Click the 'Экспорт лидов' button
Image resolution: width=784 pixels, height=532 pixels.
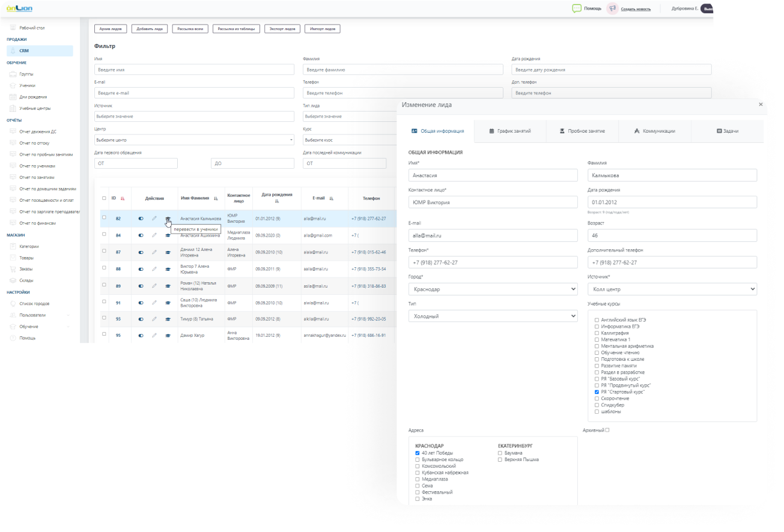coord(281,28)
